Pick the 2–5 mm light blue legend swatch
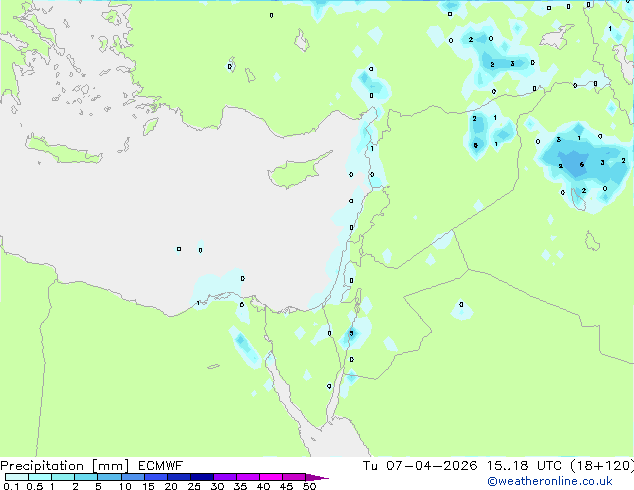This screenshot has width=634, height=490. click(x=86, y=477)
